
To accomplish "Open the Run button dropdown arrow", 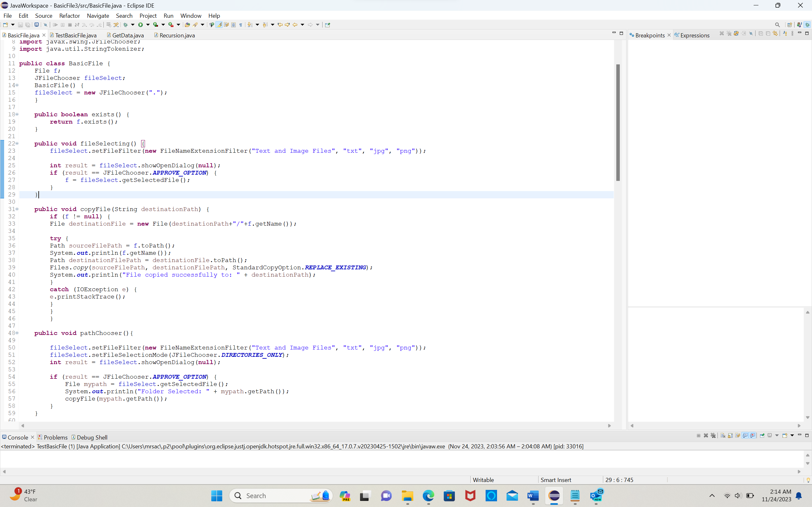I will tap(148, 24).
